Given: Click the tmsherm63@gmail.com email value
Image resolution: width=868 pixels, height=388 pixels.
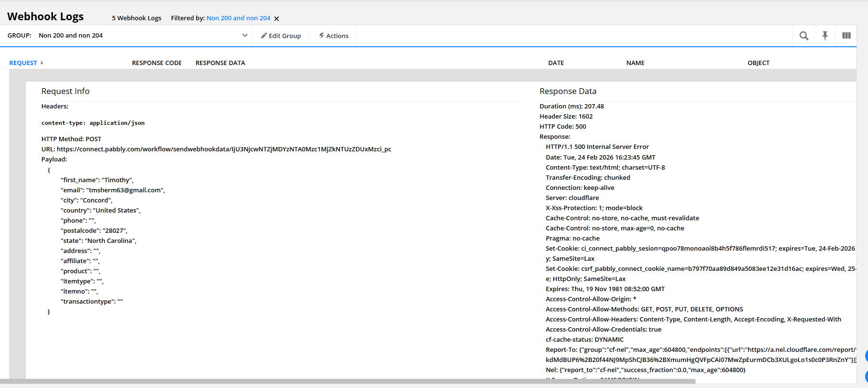Looking at the screenshot, I should (x=125, y=190).
